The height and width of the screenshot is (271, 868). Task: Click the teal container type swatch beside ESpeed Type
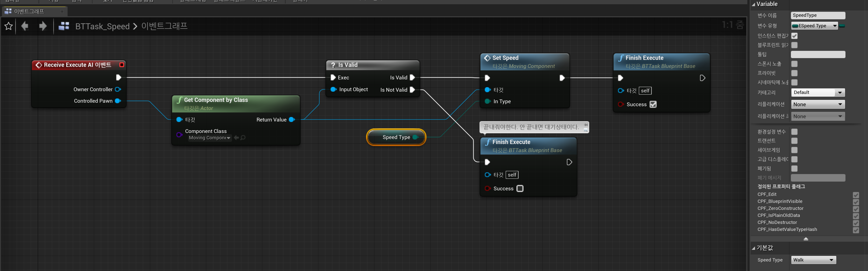click(842, 26)
